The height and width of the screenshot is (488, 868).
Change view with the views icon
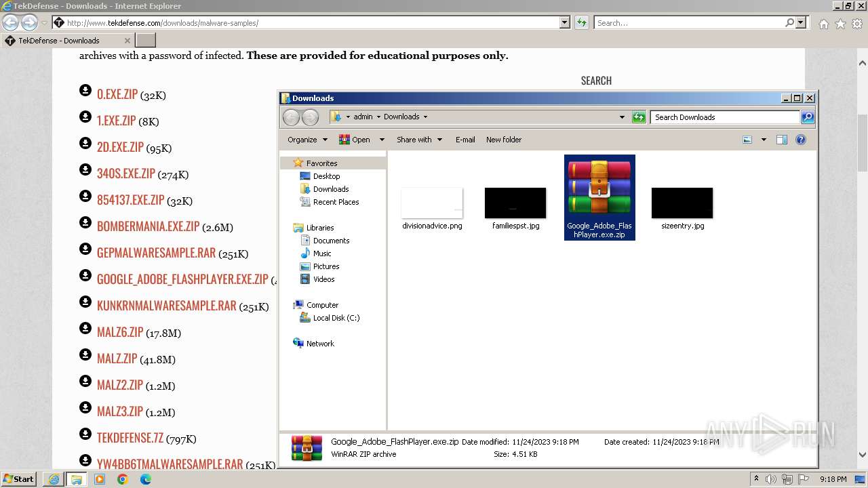[x=747, y=140]
